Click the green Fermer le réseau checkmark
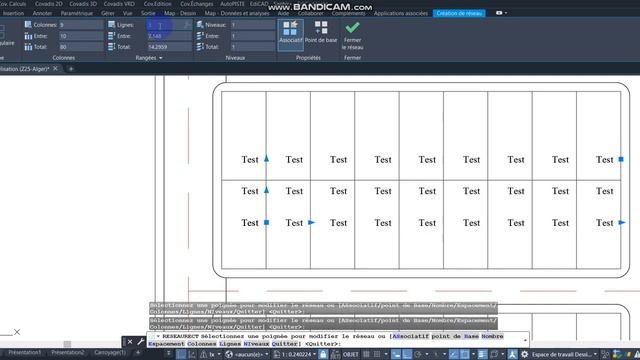Viewport: 640px width, 360px height. coord(352,28)
